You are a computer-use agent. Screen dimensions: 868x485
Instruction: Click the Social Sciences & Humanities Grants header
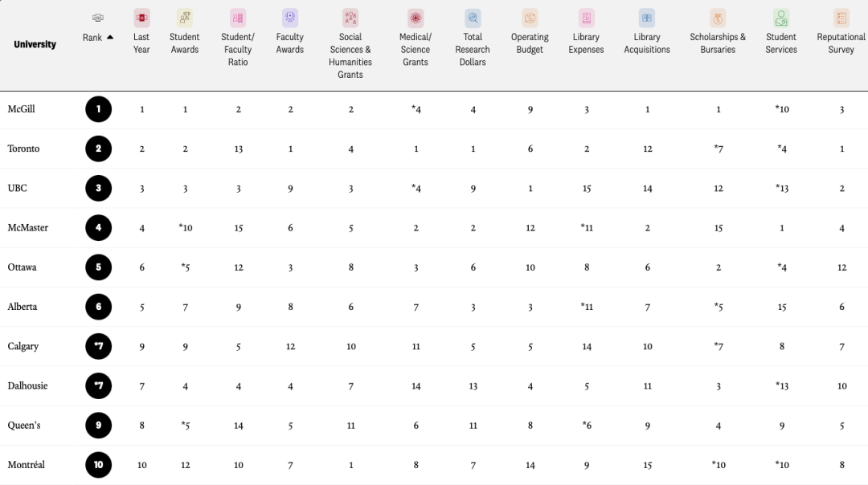350,55
